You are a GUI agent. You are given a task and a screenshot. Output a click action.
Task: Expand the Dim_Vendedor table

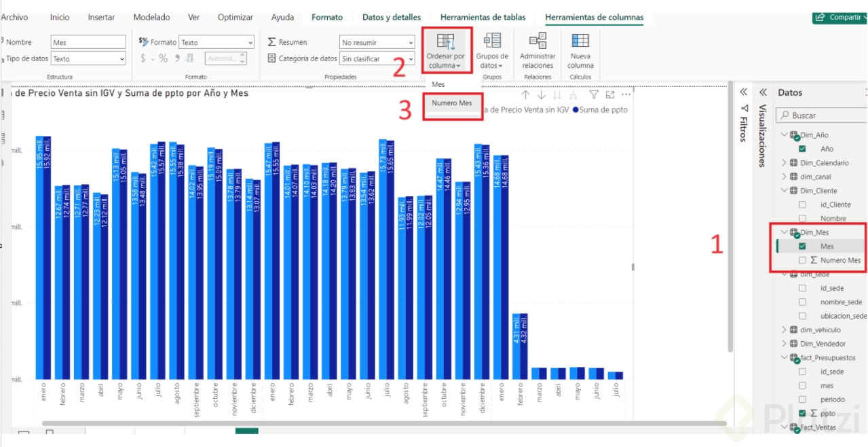pyautogui.click(x=785, y=344)
